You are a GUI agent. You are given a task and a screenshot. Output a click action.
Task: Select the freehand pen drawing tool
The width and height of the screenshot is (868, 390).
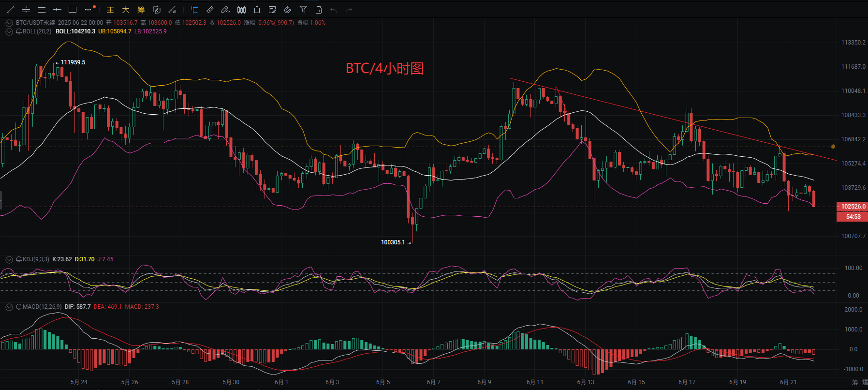226,10
